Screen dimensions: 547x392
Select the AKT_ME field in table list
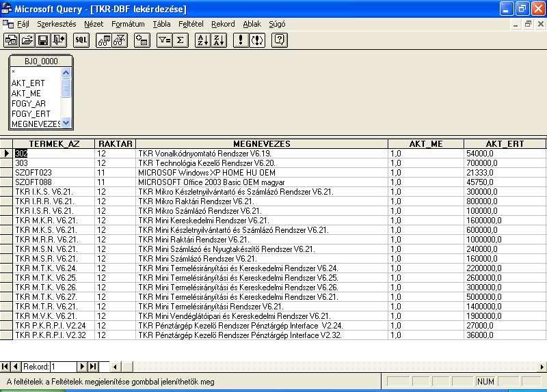(x=26, y=94)
